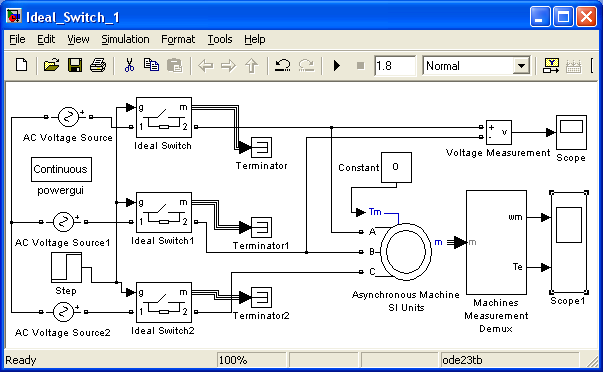Image resolution: width=603 pixels, height=372 pixels.
Task: Select the Continuous powergui block
Action: pyautogui.click(x=61, y=169)
